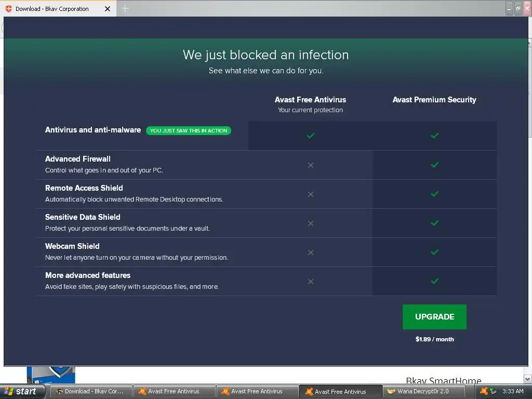Click the clock showing 3:33 AM
Screen dimensions: 532x399
click(513, 391)
